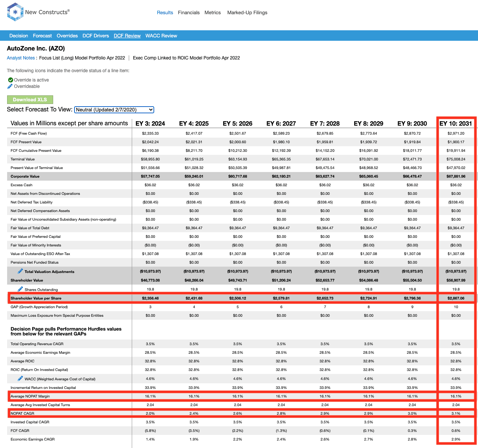
Task: Click the EY 5: 2026 column header
Action: 238,123
